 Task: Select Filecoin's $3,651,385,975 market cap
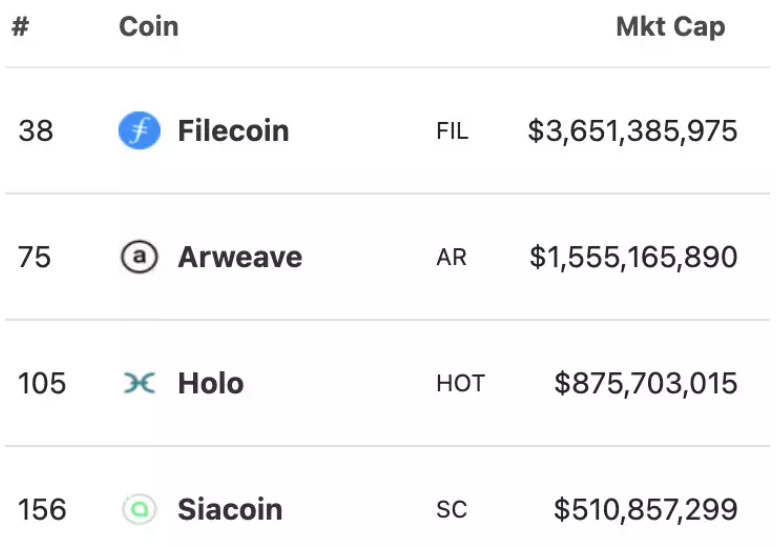click(x=632, y=131)
